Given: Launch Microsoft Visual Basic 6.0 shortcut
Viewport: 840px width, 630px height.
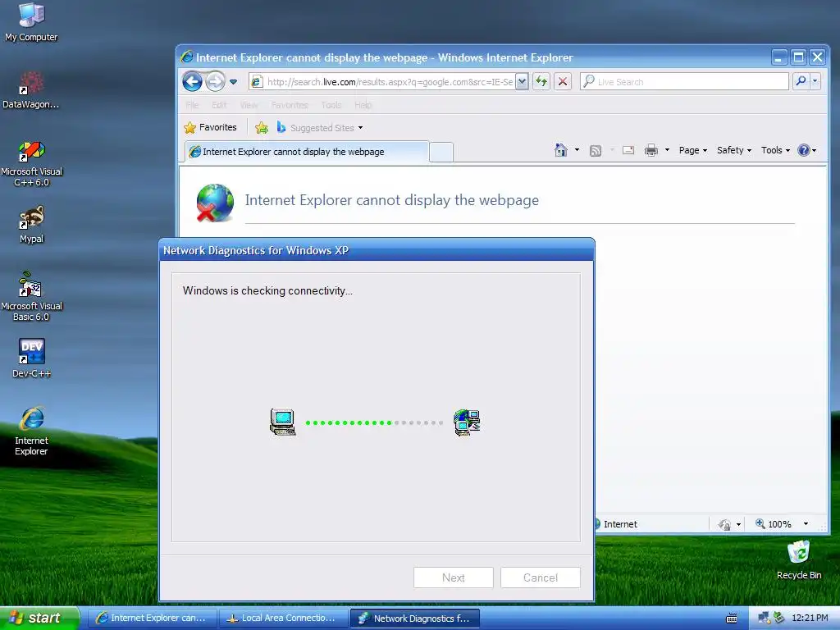Looking at the screenshot, I should [x=31, y=297].
